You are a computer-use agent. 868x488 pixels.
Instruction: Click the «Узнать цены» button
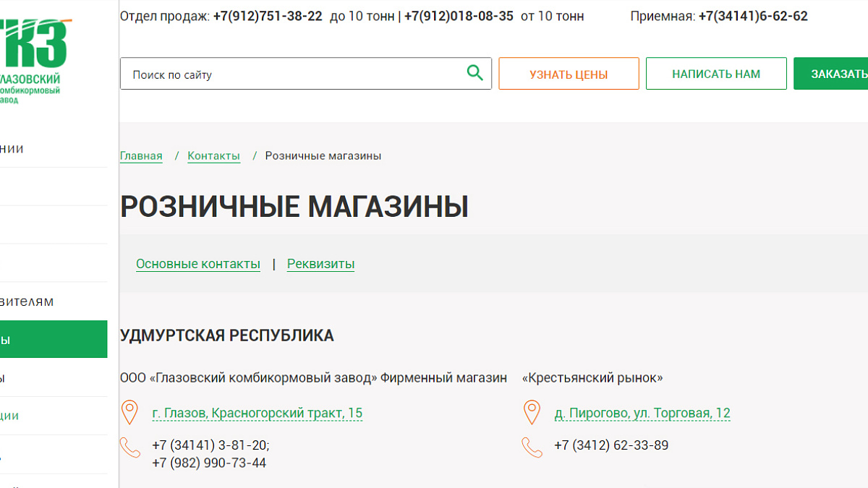tap(569, 74)
